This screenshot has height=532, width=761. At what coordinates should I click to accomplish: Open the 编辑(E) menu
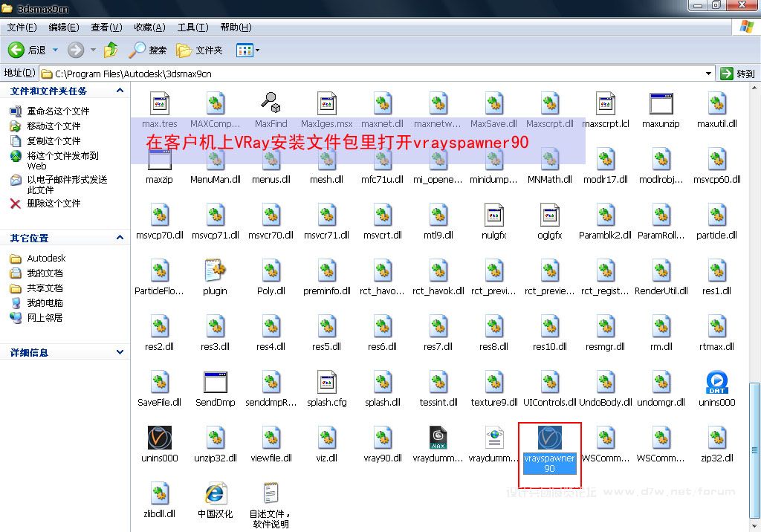pyautogui.click(x=64, y=27)
